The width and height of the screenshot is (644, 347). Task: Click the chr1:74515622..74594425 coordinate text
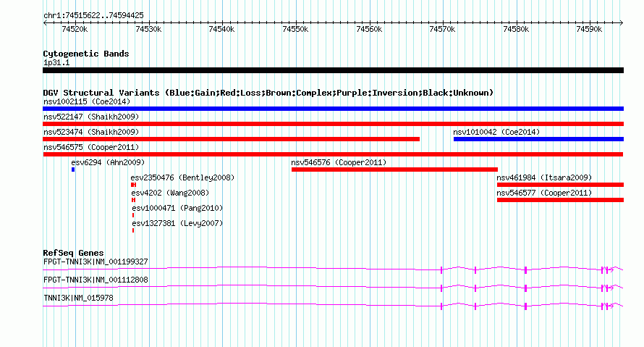93,16
